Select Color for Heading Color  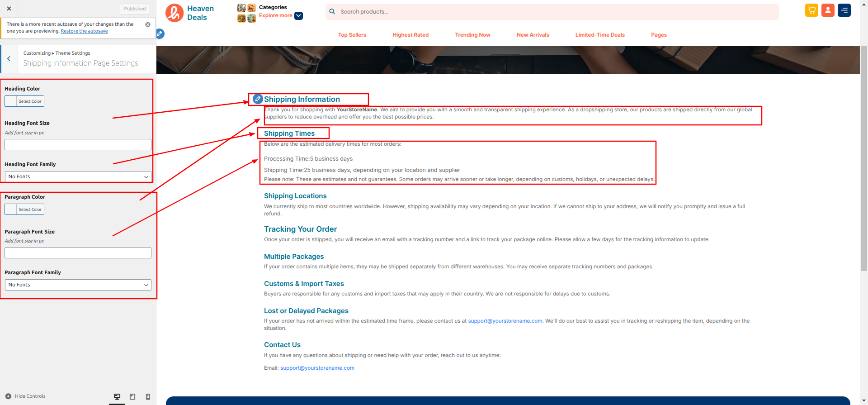click(x=24, y=101)
